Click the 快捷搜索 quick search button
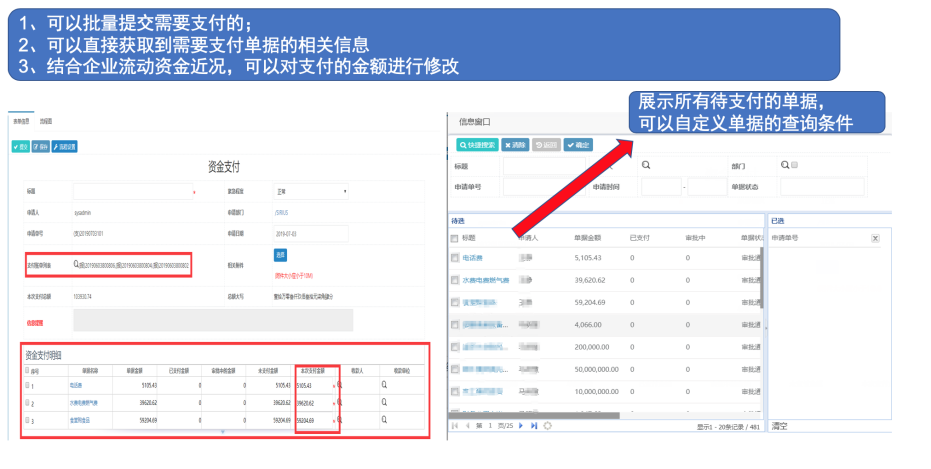Screen dimensions: 931x469 (475, 145)
